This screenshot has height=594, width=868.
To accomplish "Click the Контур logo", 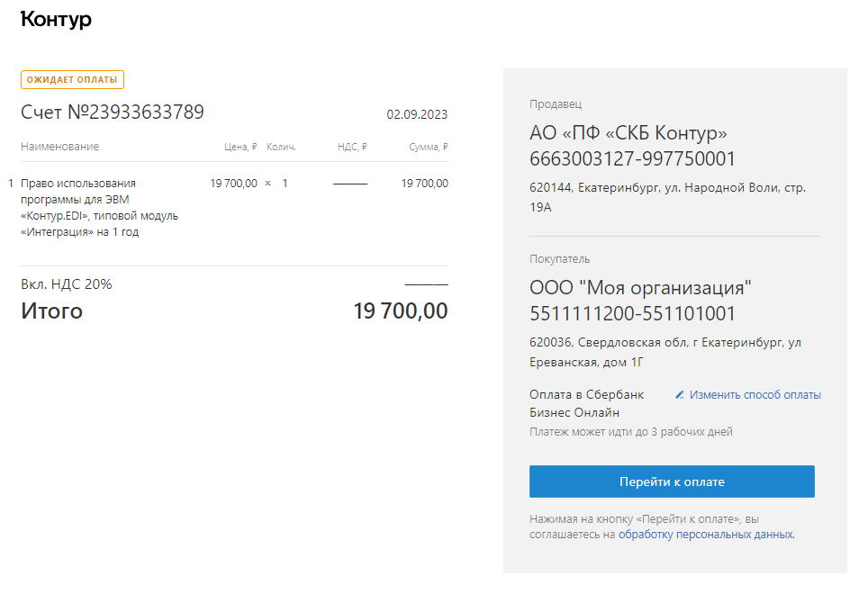I will (x=56, y=20).
